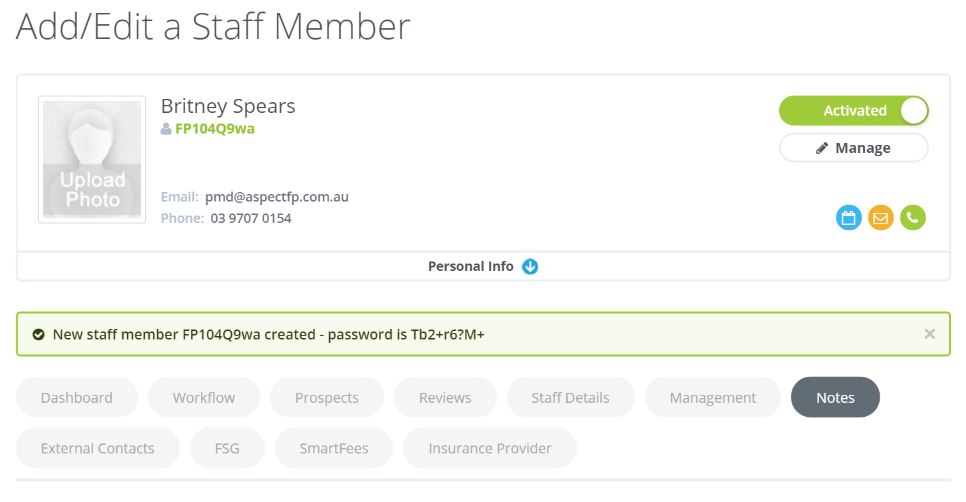The height and width of the screenshot is (502, 966).
Task: Click the green checkmark success icon
Action: 38,335
